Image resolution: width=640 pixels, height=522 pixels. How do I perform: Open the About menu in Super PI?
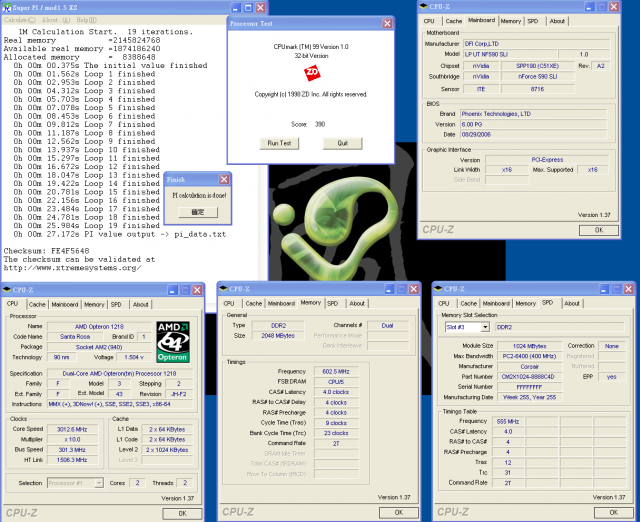pyautogui.click(x=56, y=20)
